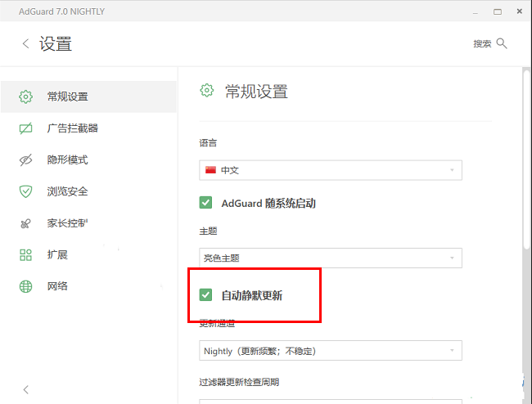Click the 搜索 search label

coord(482,43)
